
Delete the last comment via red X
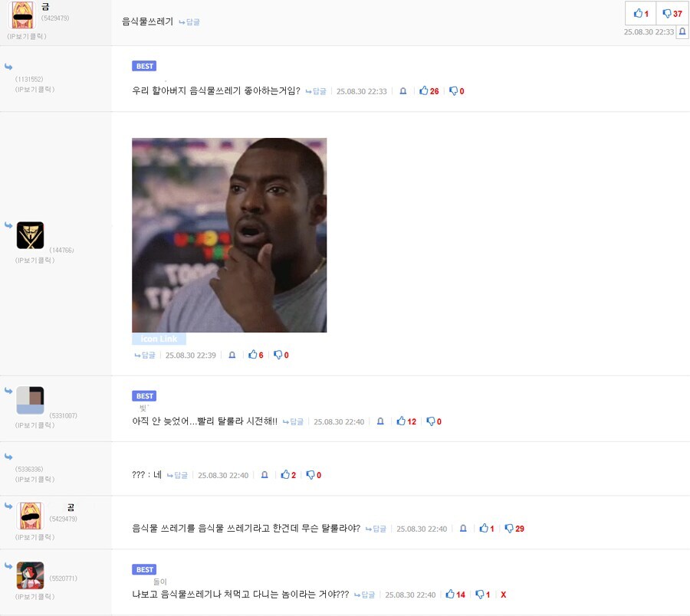click(x=504, y=595)
